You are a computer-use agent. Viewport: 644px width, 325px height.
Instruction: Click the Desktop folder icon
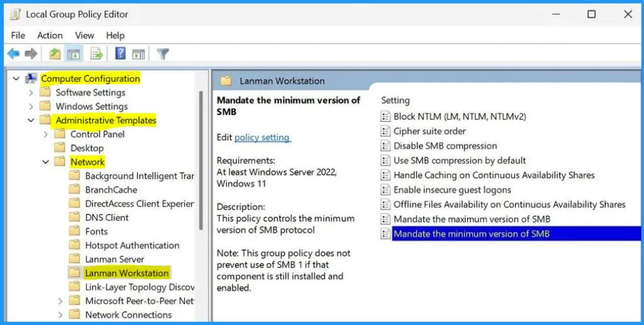pyautogui.click(x=60, y=148)
